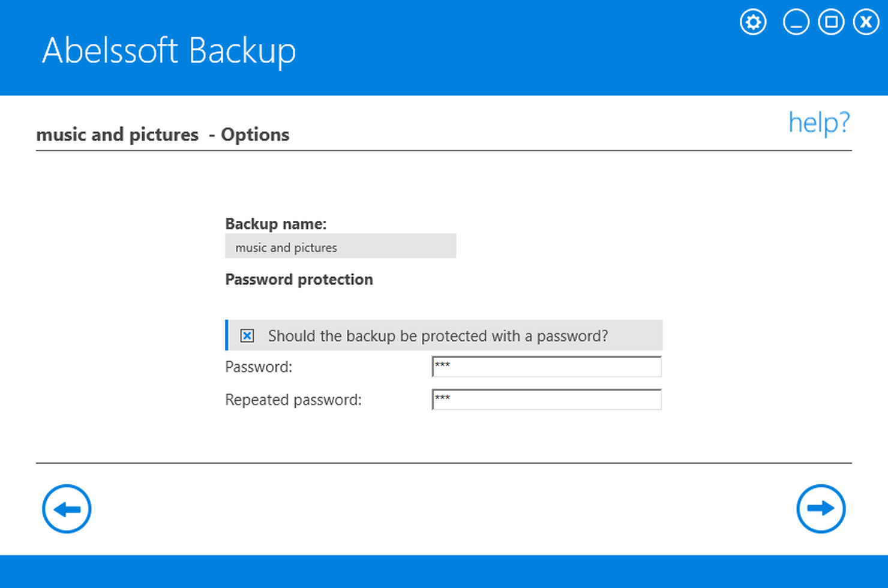Go back with the left arrow button

67,509
